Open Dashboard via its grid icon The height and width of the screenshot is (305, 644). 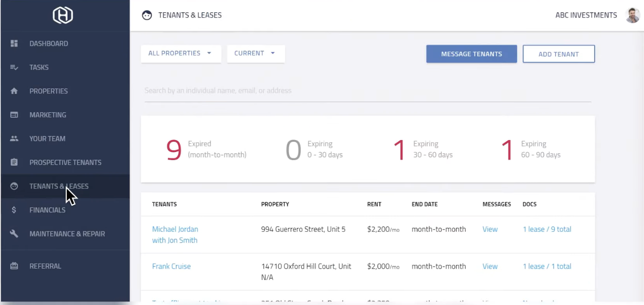pos(14,43)
